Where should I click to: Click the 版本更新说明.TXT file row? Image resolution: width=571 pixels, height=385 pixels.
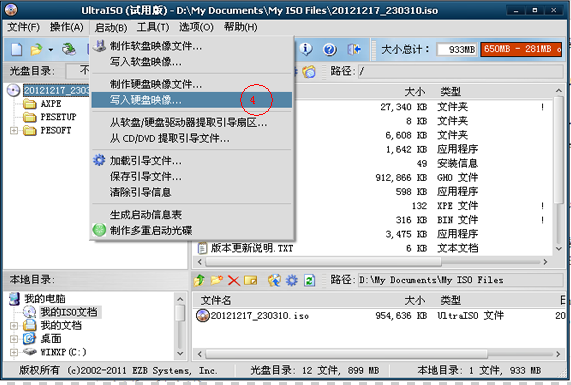click(x=373, y=248)
